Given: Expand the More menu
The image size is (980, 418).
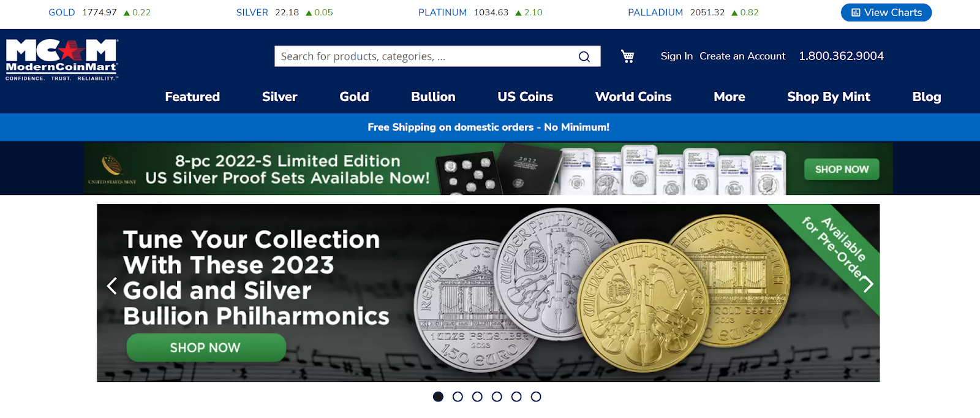Looking at the screenshot, I should (x=729, y=97).
